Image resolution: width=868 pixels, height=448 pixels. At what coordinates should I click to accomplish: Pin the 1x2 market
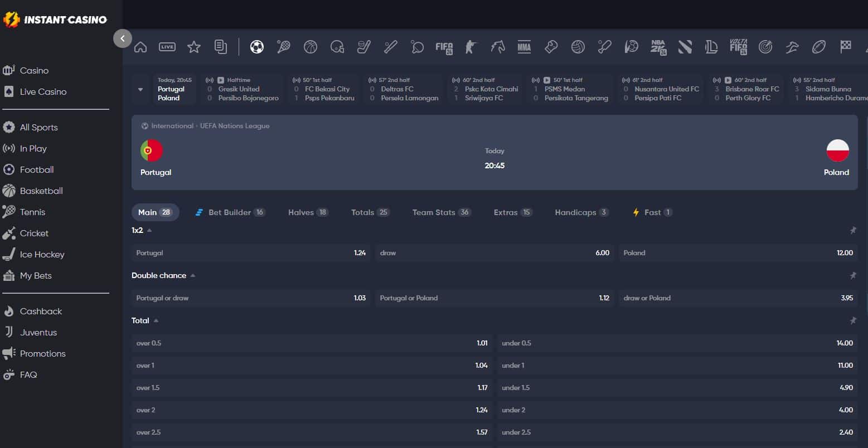(853, 230)
